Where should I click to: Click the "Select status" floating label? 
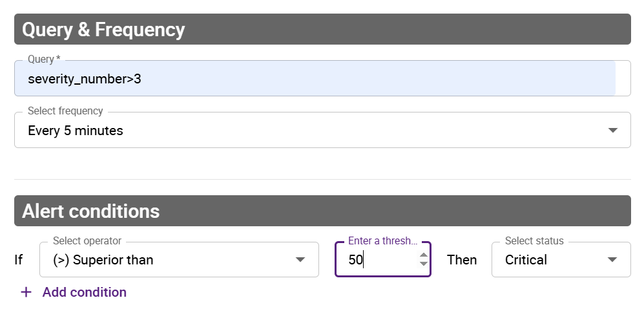(x=534, y=241)
